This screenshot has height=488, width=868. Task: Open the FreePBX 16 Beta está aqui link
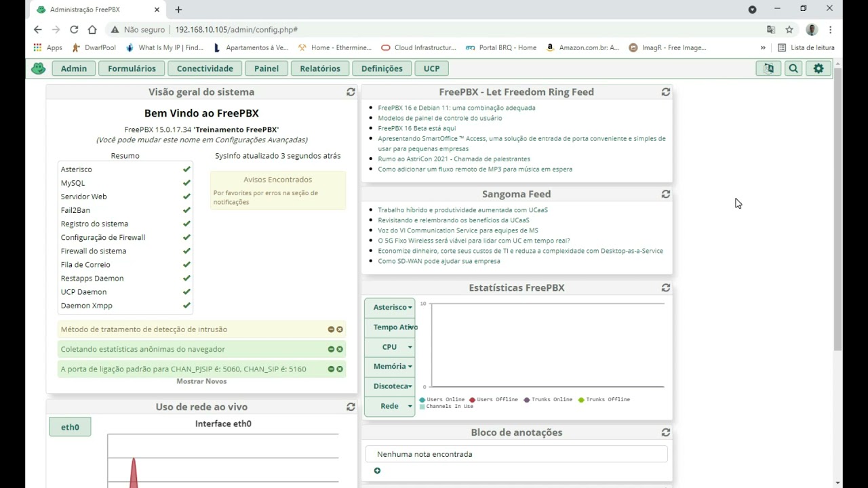(417, 128)
